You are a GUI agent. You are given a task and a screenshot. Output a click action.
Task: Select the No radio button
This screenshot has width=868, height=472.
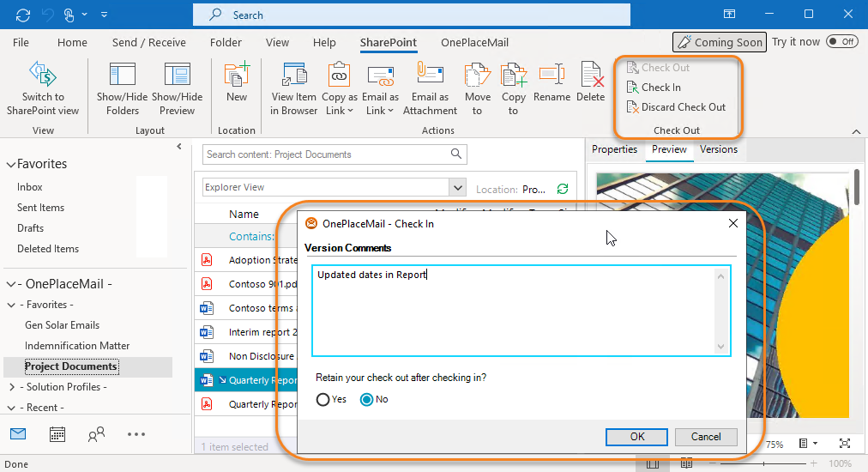[366, 399]
